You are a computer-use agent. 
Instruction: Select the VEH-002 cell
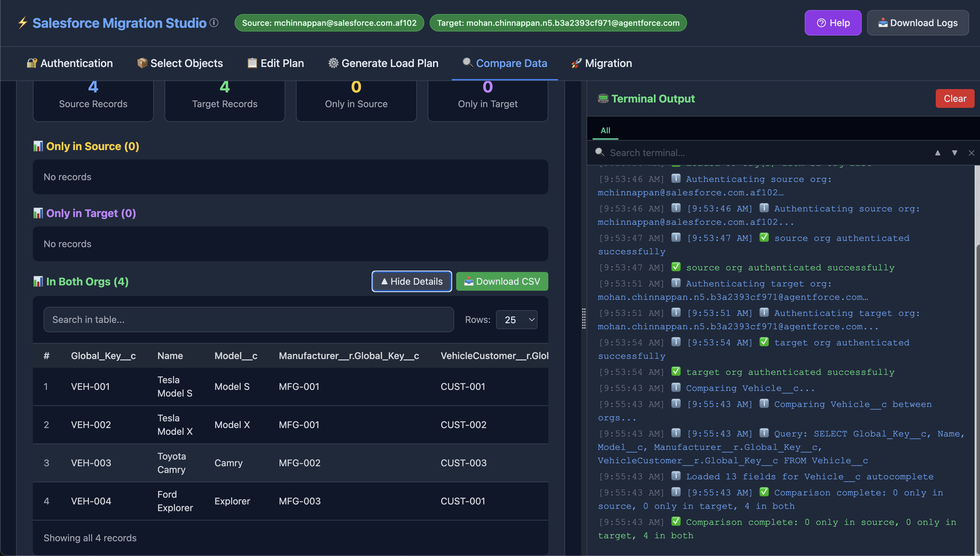tap(91, 425)
